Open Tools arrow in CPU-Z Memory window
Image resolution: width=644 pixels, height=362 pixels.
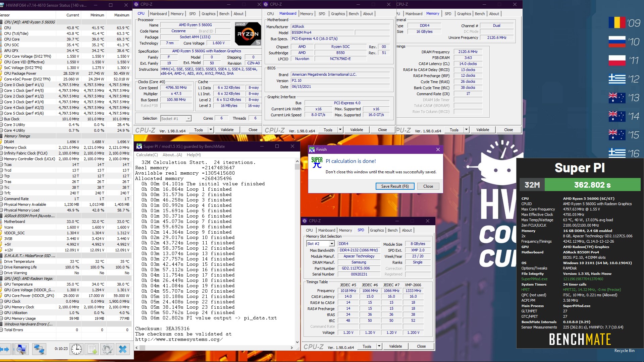(466, 130)
